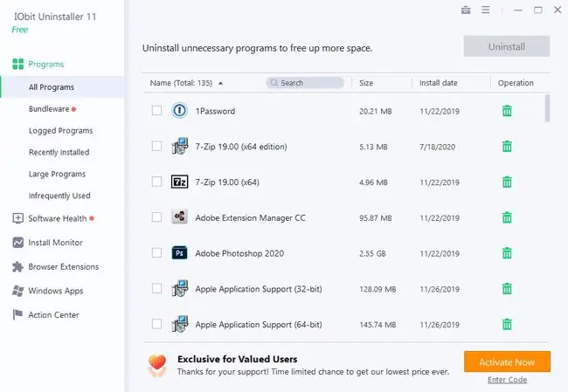Select the 7-Zip 19.00 (x64) checkbox

pos(156,182)
